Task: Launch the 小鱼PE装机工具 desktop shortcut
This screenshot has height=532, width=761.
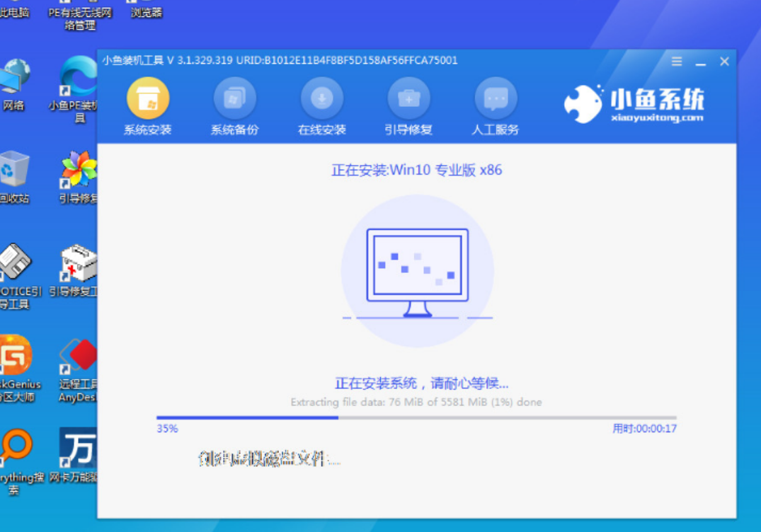Action: coord(78,78)
